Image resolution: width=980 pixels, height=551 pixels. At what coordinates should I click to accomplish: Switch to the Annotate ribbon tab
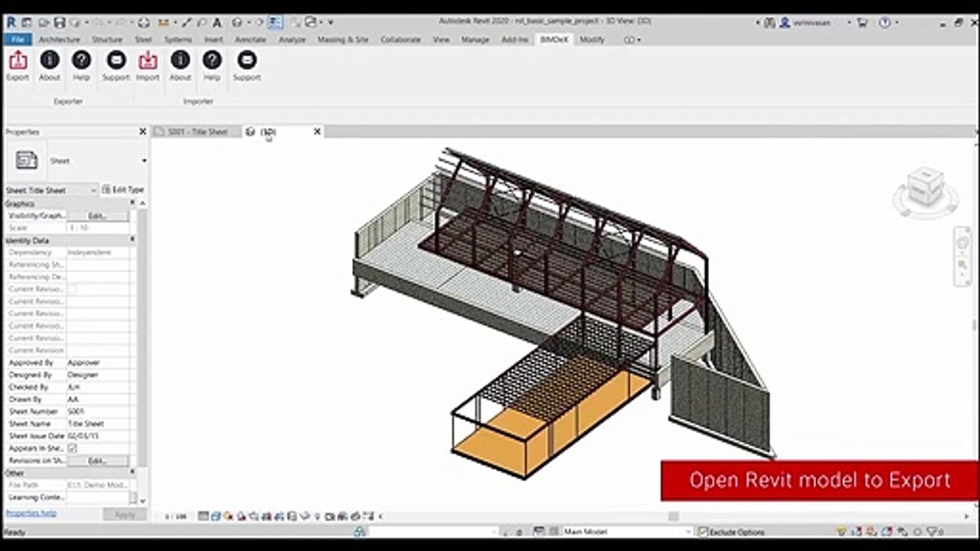click(250, 39)
